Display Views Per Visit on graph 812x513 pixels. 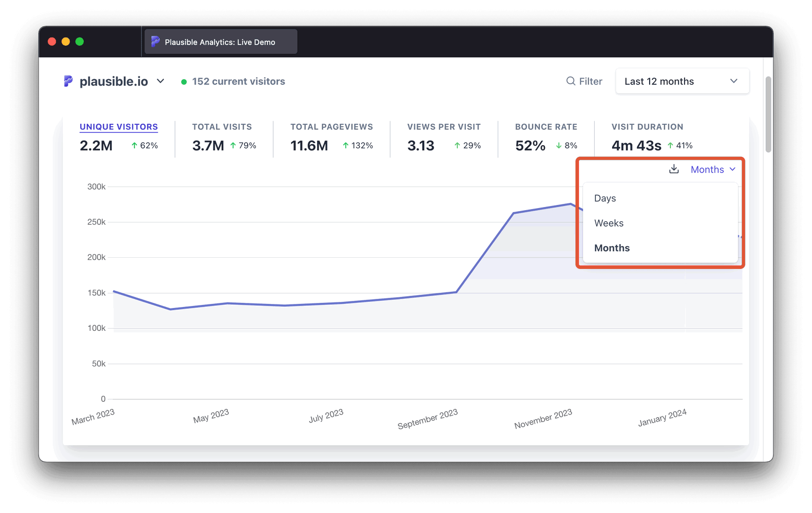pyautogui.click(x=444, y=127)
